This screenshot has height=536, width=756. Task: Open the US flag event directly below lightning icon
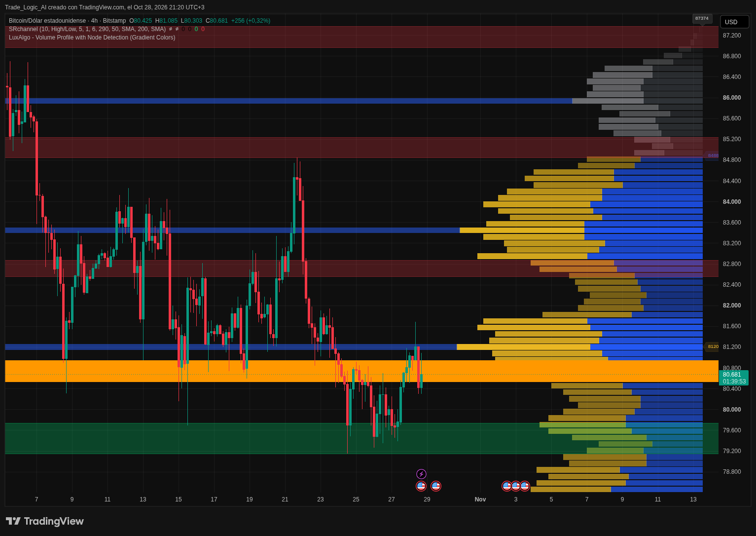pos(421,486)
